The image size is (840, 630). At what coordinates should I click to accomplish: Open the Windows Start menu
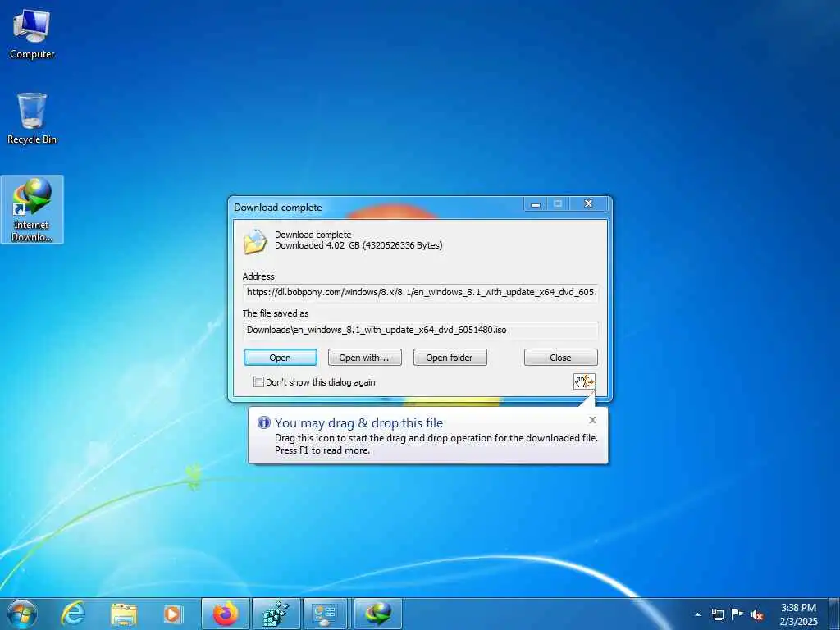22,614
